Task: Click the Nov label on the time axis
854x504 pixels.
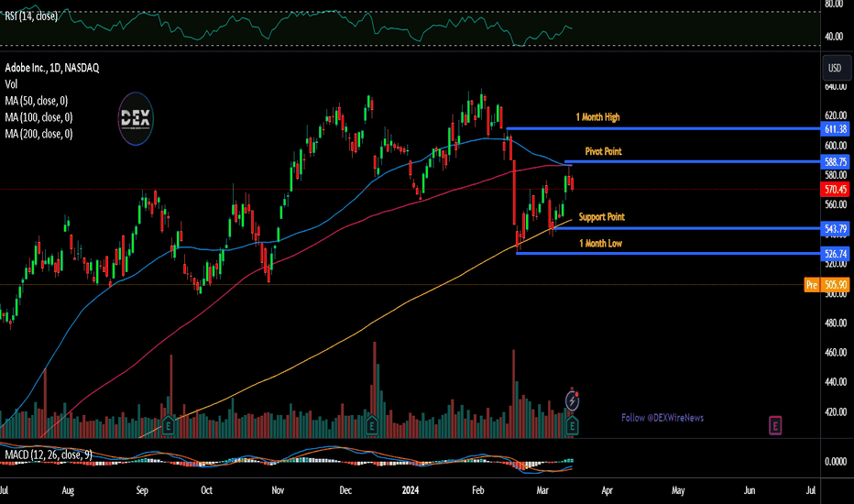Action: (x=278, y=490)
